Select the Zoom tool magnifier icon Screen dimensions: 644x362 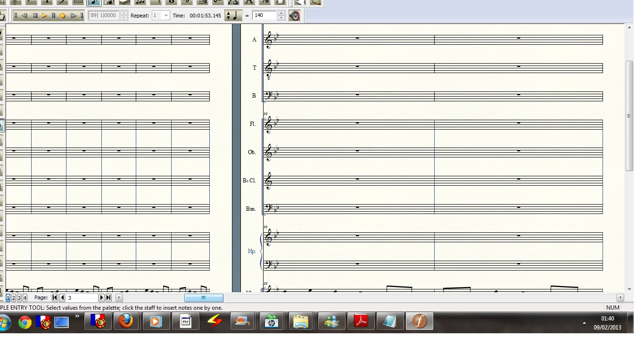coord(315,2)
